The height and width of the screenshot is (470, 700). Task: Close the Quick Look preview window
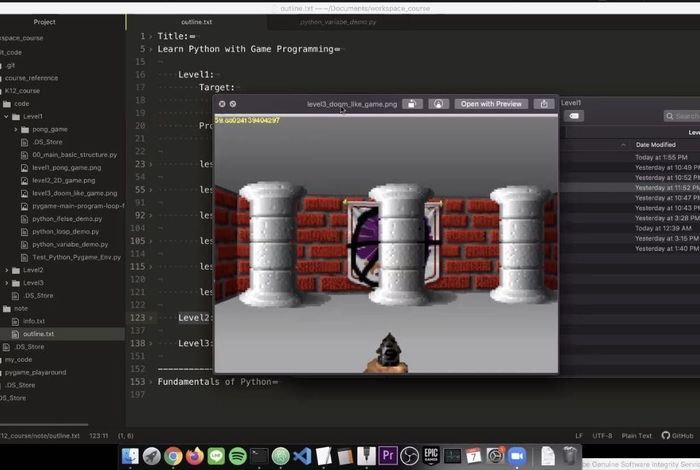coord(222,104)
